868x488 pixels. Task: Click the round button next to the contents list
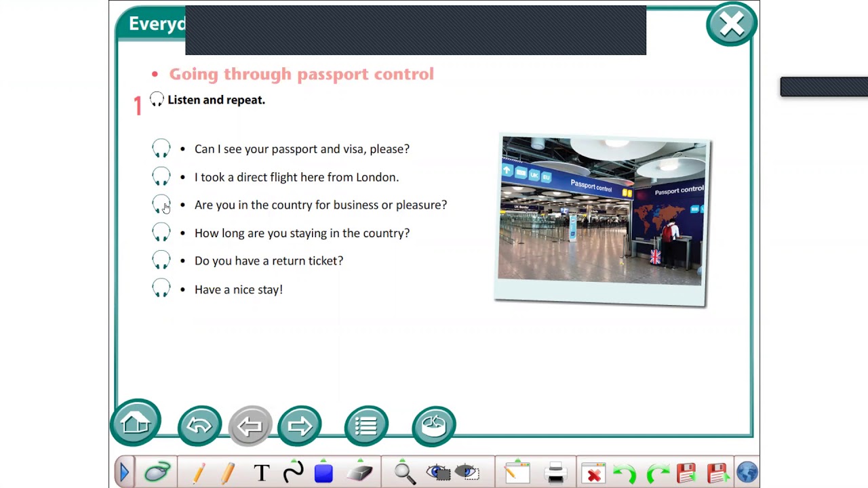[x=434, y=426]
